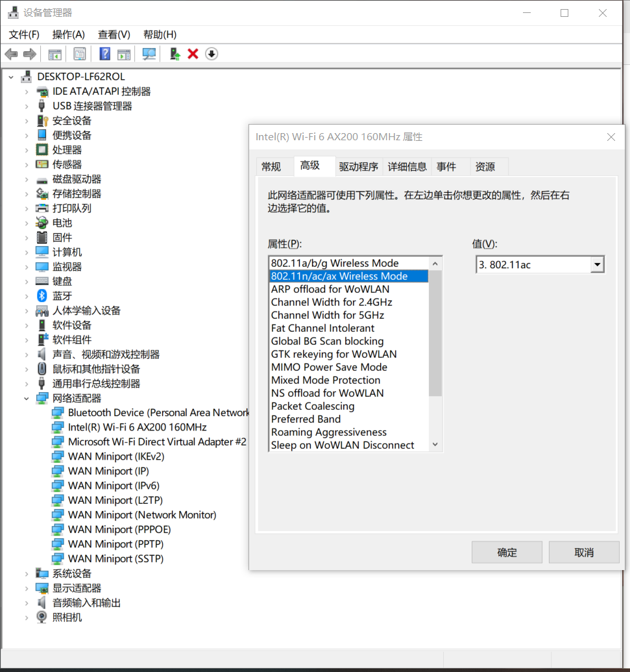The width and height of the screenshot is (630, 672).
Task: Select the Bluetooth 蓝牙 category icon
Action: click(x=42, y=295)
